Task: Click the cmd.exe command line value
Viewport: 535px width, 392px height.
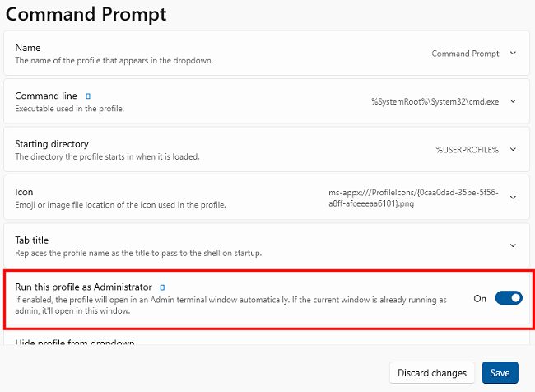Action: click(x=435, y=102)
